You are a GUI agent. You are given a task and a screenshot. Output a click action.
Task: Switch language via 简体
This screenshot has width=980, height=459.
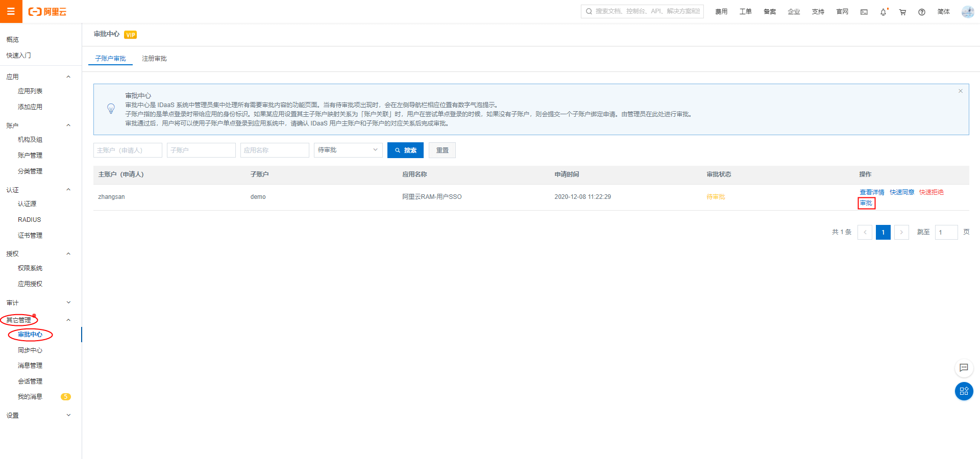(944, 12)
